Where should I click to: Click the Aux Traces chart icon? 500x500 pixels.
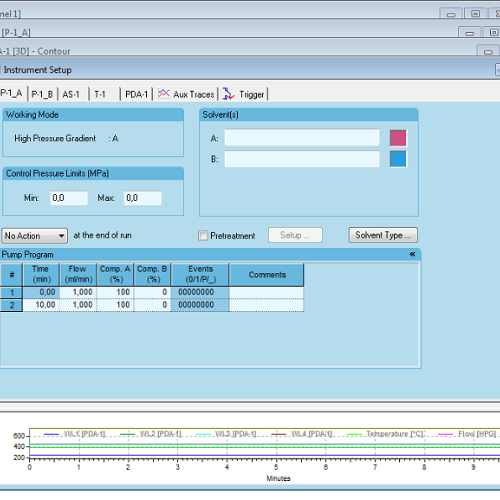point(164,94)
